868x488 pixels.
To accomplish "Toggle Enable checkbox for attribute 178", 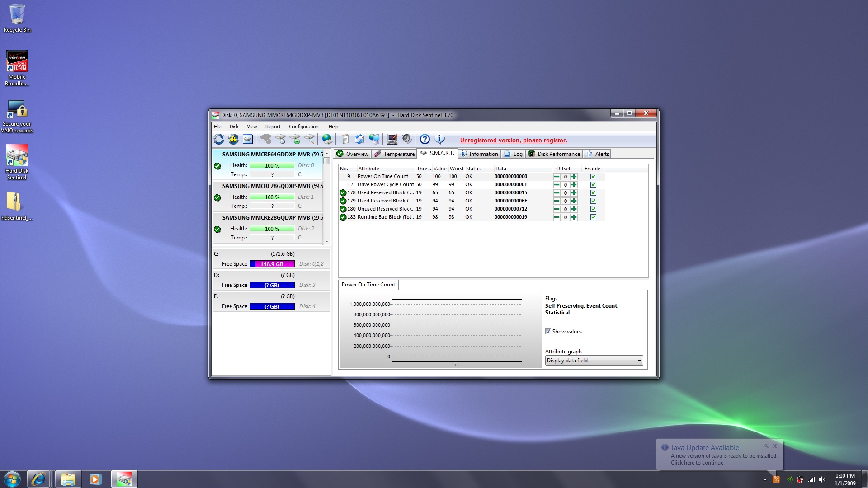I will (x=593, y=193).
